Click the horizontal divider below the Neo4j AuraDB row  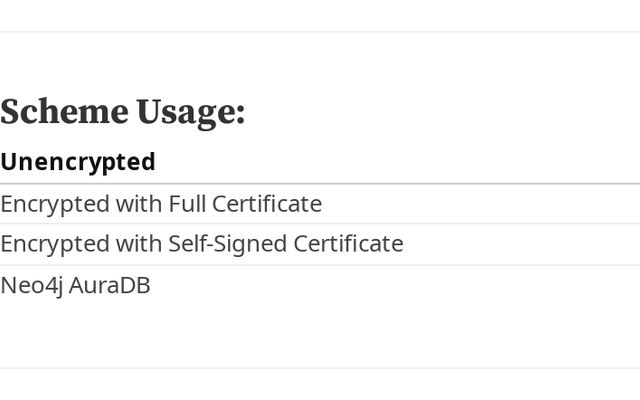pyautogui.click(x=320, y=368)
